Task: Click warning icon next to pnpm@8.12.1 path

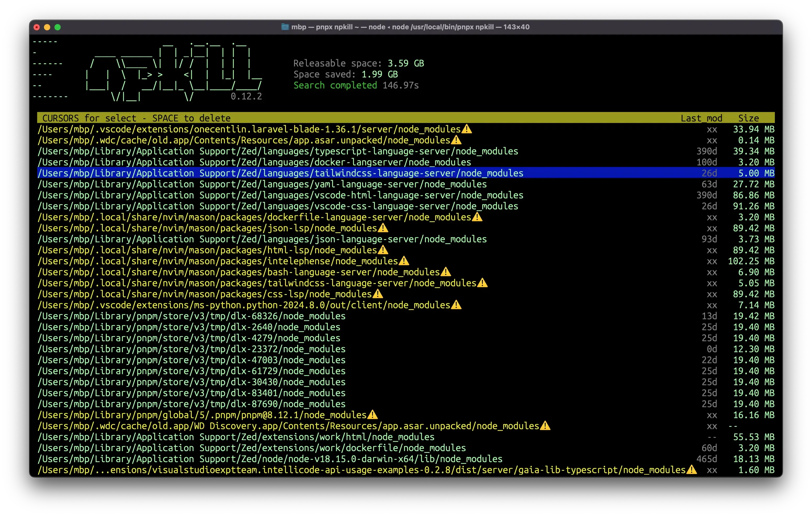Action: pyautogui.click(x=372, y=415)
